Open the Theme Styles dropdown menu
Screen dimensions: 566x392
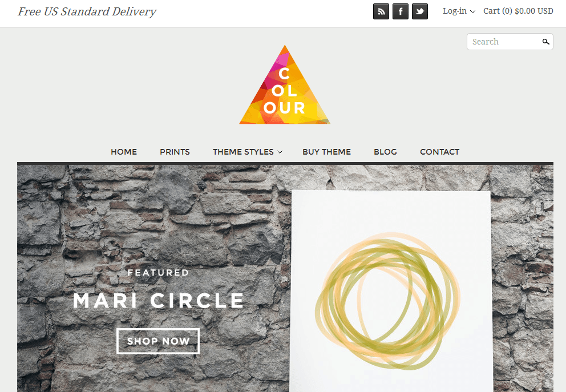(x=247, y=152)
